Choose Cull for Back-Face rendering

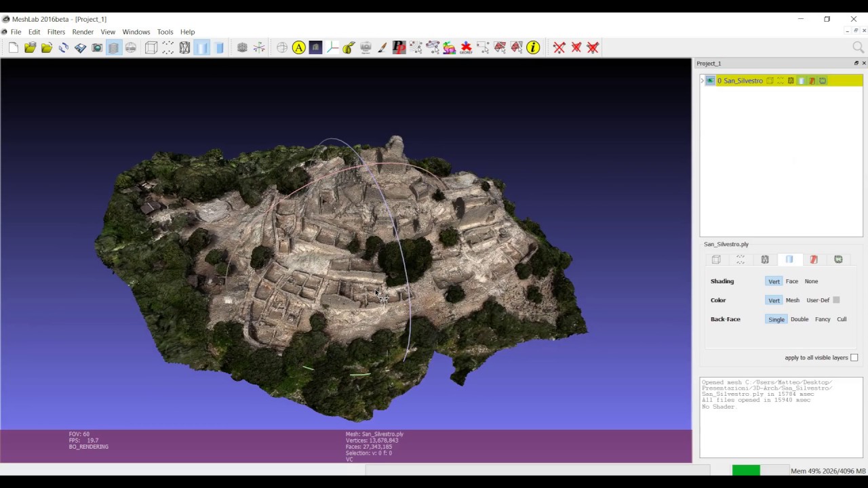pos(841,319)
